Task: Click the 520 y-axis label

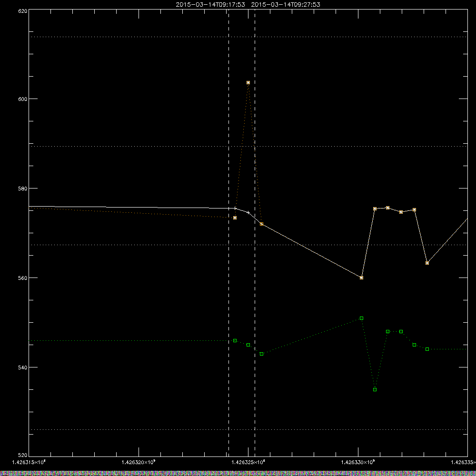Action: pos(23,455)
